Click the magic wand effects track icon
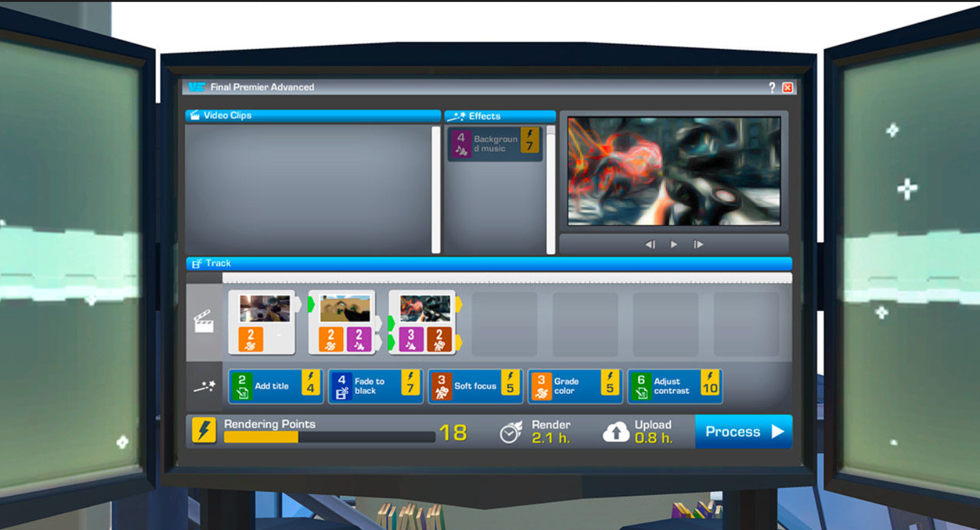Screen dimensions: 980x530 click(x=204, y=386)
